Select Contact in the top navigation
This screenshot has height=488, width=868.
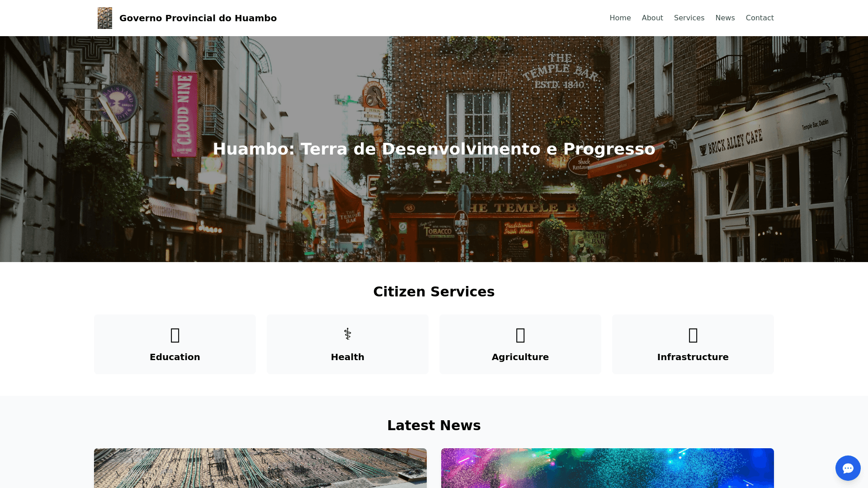(x=759, y=18)
